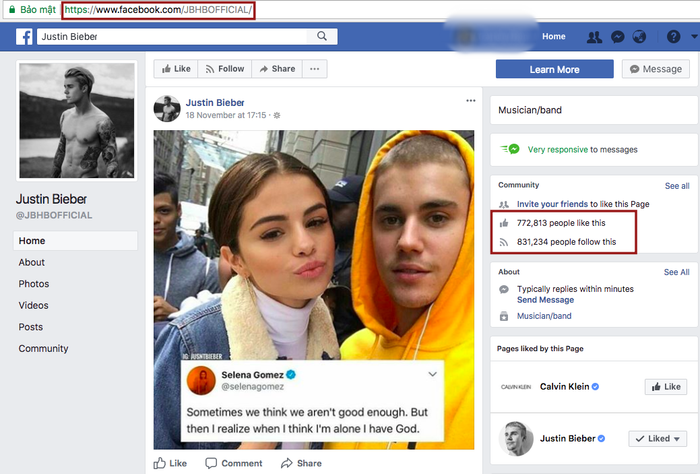
Task: Click the @selenagomez handle text
Action: coord(252,387)
